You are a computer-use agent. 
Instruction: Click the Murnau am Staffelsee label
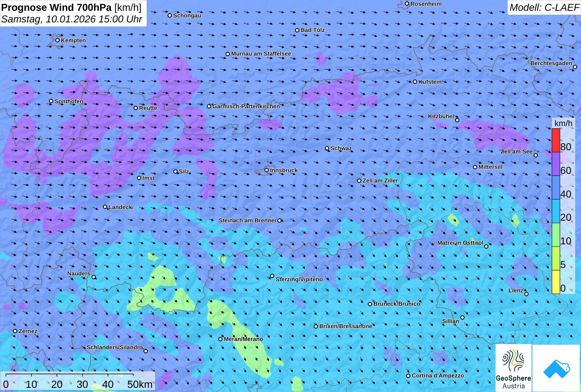pyautogui.click(x=261, y=54)
